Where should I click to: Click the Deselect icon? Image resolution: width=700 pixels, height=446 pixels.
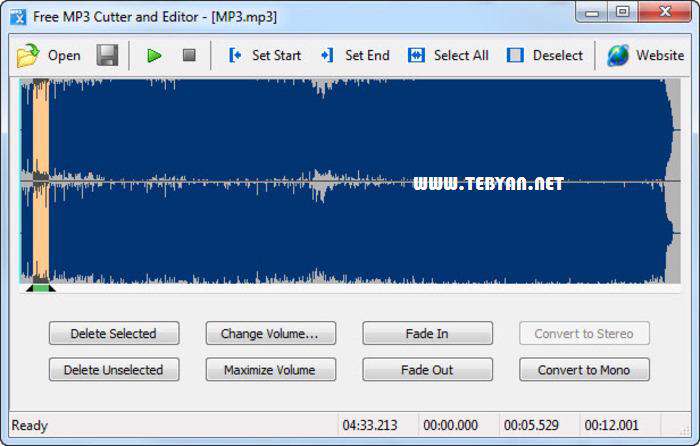point(515,55)
